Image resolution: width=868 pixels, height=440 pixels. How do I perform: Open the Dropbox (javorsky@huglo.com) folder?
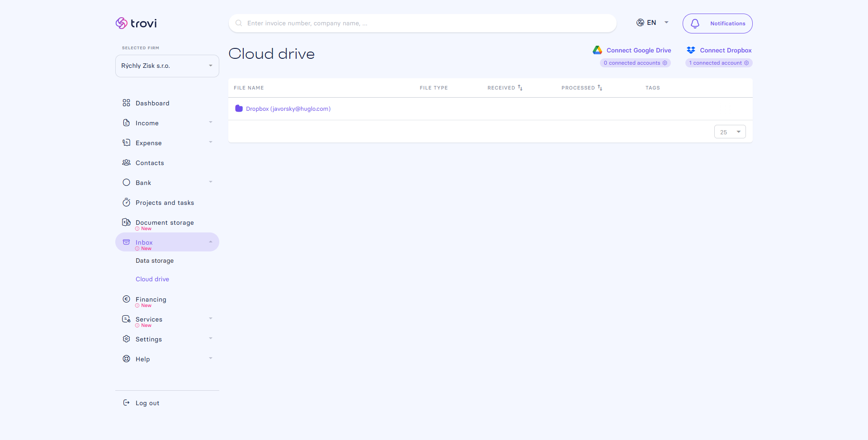288,109
